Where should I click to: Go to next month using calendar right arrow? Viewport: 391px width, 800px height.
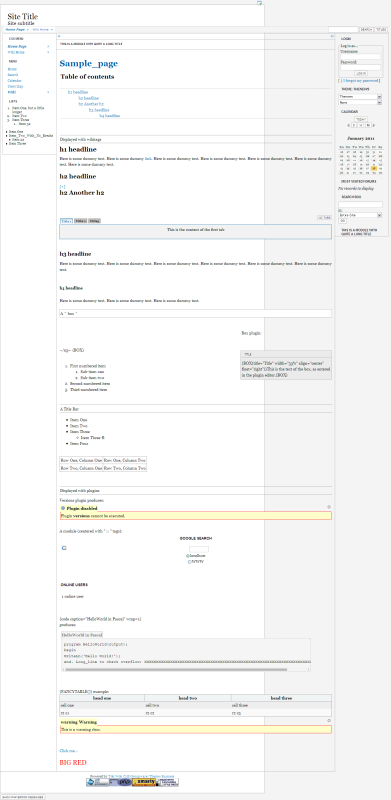point(375,125)
